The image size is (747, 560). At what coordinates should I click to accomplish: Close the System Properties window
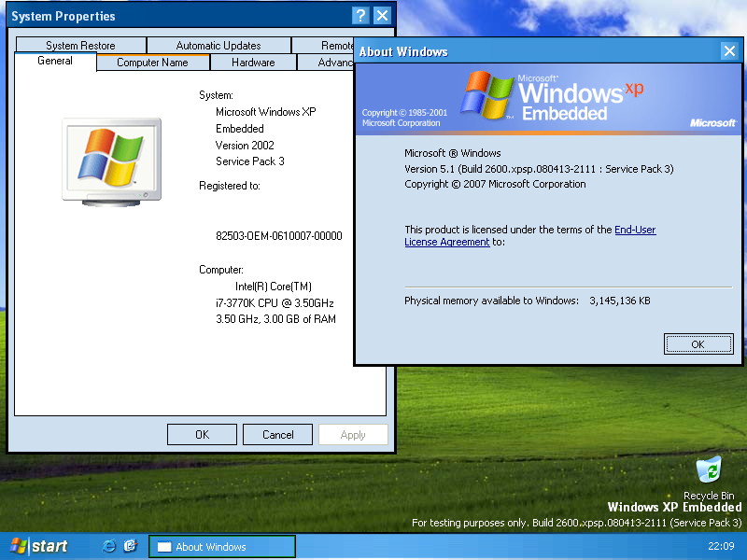pyautogui.click(x=382, y=16)
